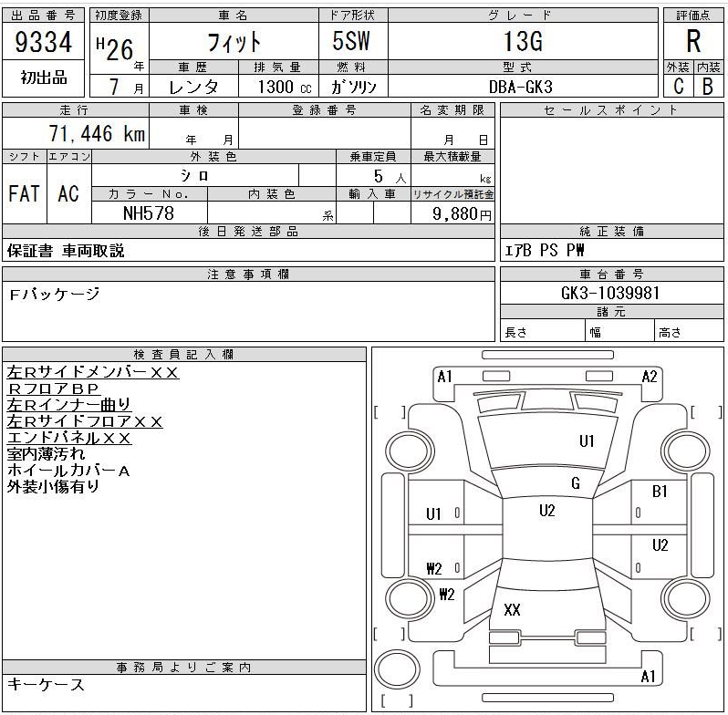
Task: Select the mileage value 71,446 km
Action: pos(96,134)
